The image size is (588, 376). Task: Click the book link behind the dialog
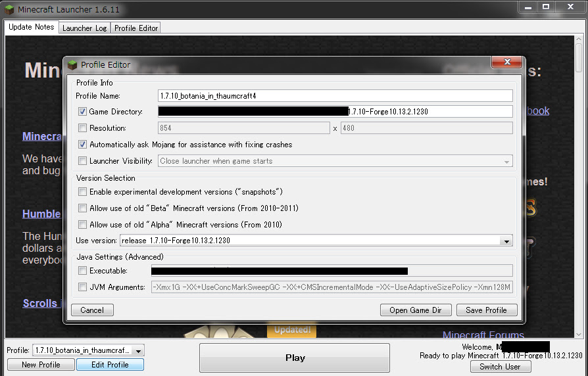pyautogui.click(x=538, y=111)
